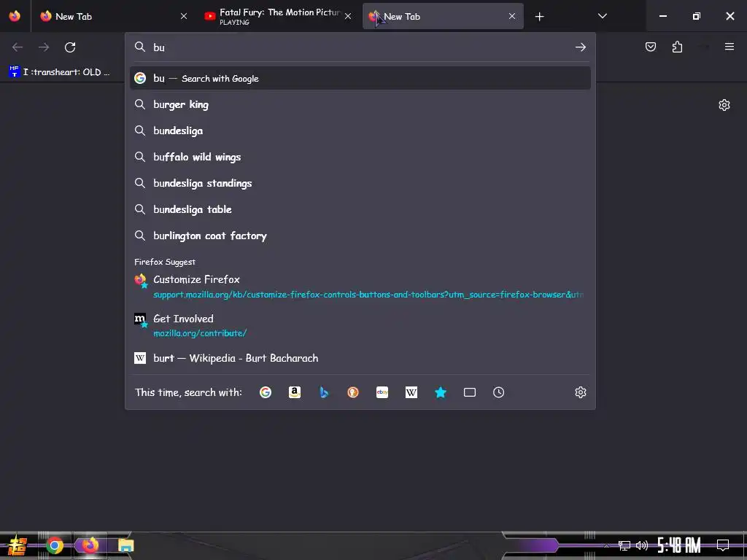This screenshot has width=747, height=560.
Task: Close the Fatal Fury YouTube tab
Action: tap(348, 16)
